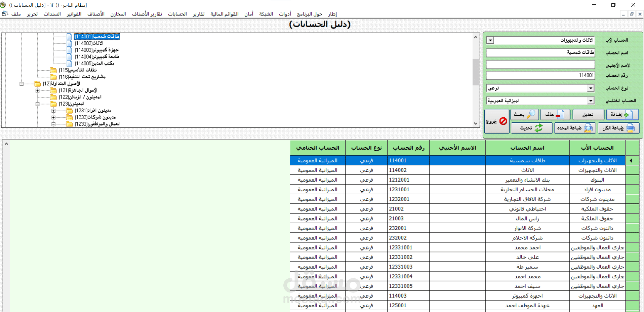Open the أدوات menu
Screen dimensions: 644x312
pyautogui.click(x=285, y=14)
